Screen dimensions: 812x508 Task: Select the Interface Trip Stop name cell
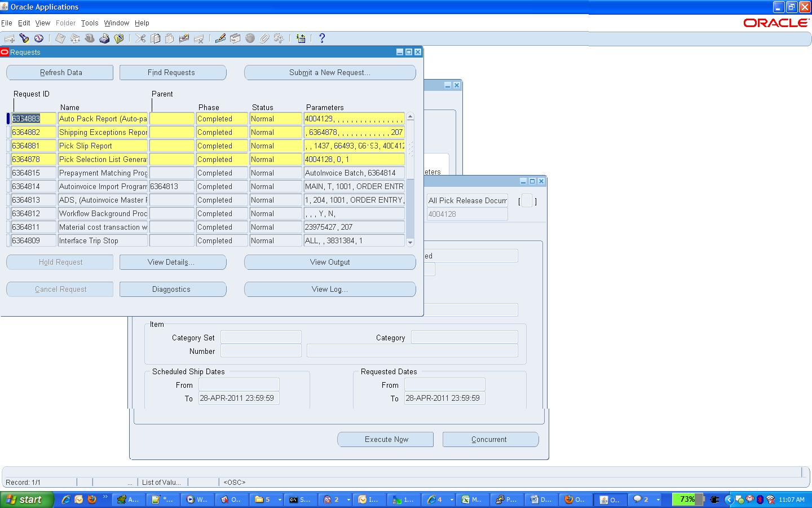click(103, 240)
